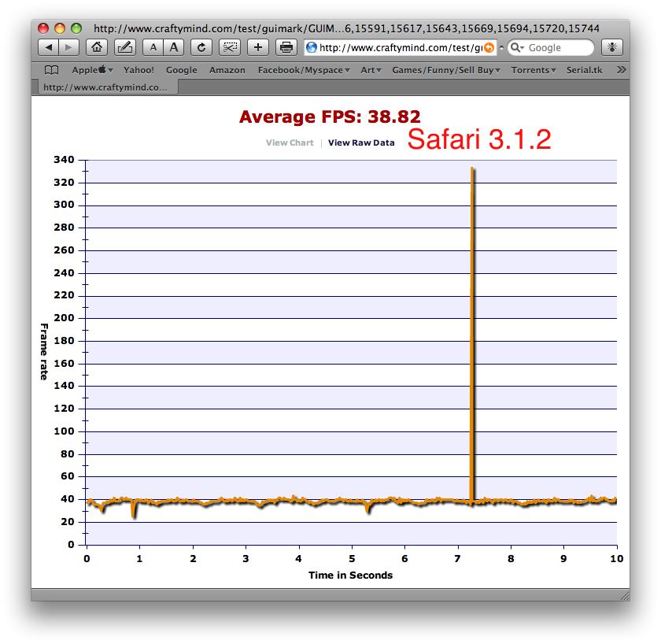Click the 10 x-axis value

(617, 559)
